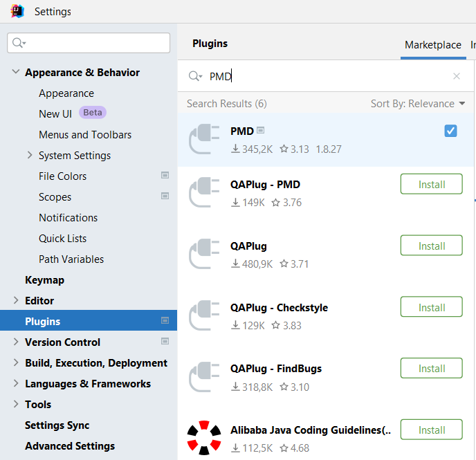The image size is (476, 460).
Task: Install the QAPlug - FindBugs plugin
Action: [432, 369]
